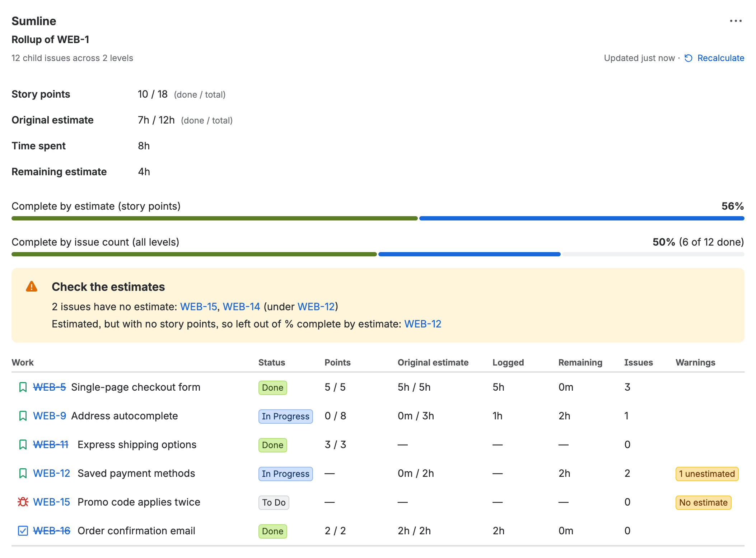The image size is (756, 558).
Task: Open the WEB-11 issue link in table
Action: pos(51,445)
